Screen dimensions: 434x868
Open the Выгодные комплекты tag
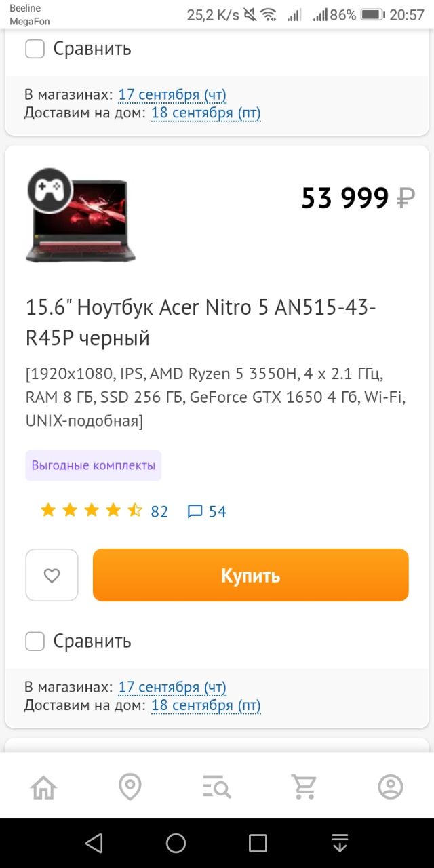click(x=94, y=465)
